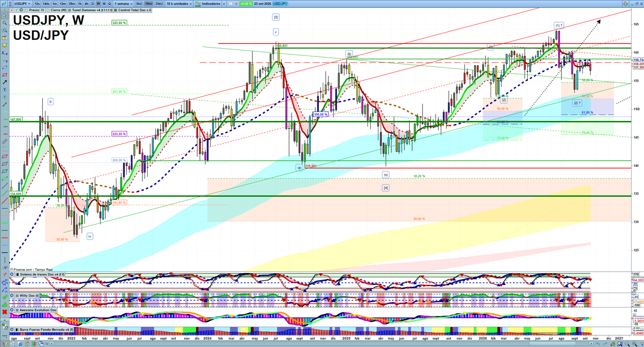Click the Tunel Domenec v4 indicator label
Screen dimensions: 644x347
click(91, 10)
